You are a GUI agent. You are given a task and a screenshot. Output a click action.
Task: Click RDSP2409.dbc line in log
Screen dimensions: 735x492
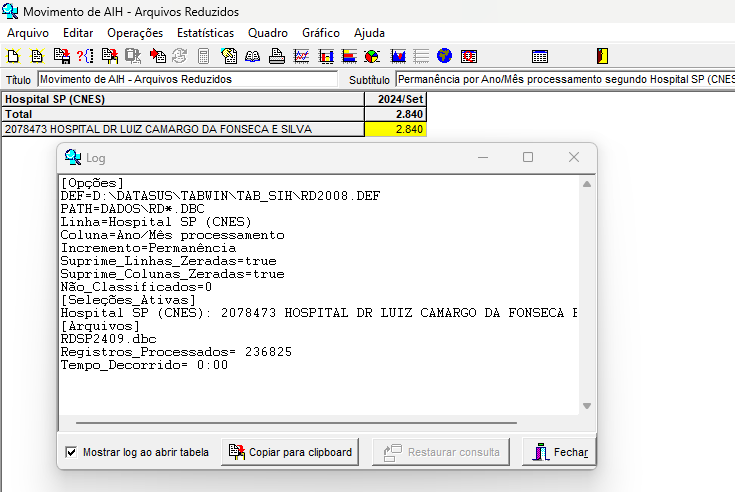click(109, 339)
